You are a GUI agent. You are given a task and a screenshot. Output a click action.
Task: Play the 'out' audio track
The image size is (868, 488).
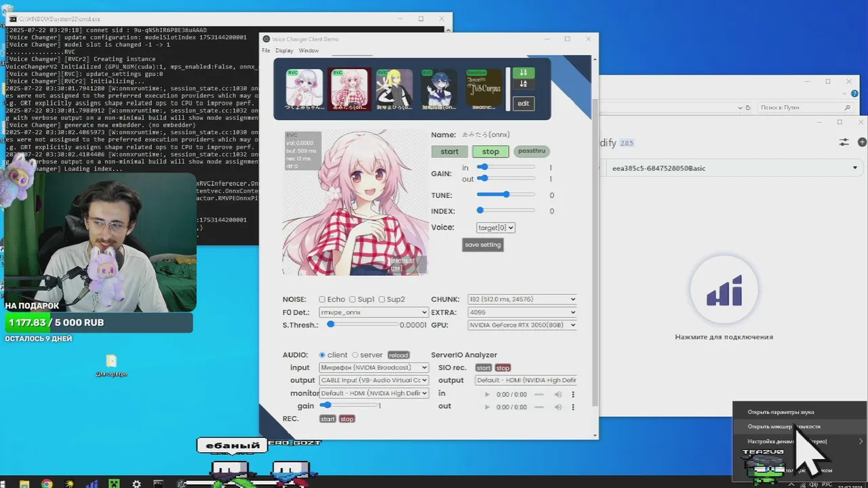[x=487, y=407]
